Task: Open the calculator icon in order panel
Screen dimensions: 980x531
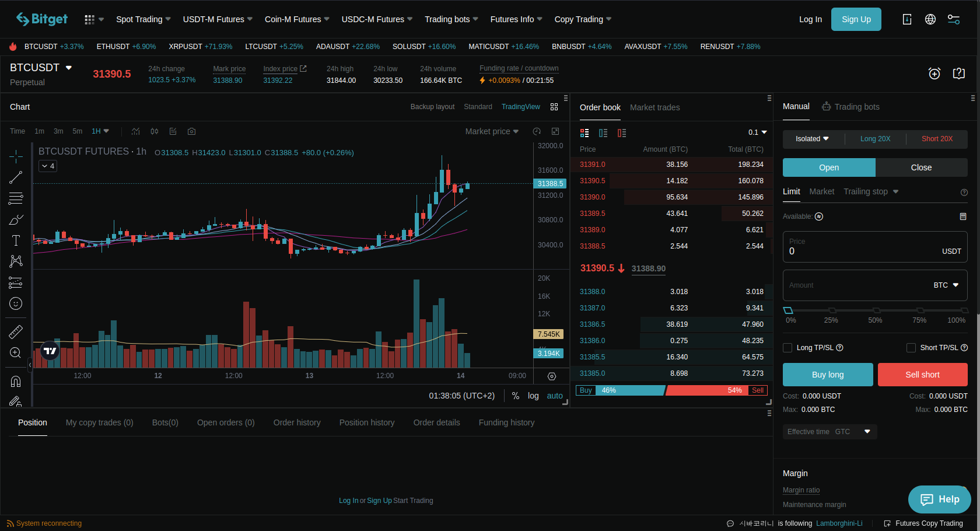Action: [963, 216]
